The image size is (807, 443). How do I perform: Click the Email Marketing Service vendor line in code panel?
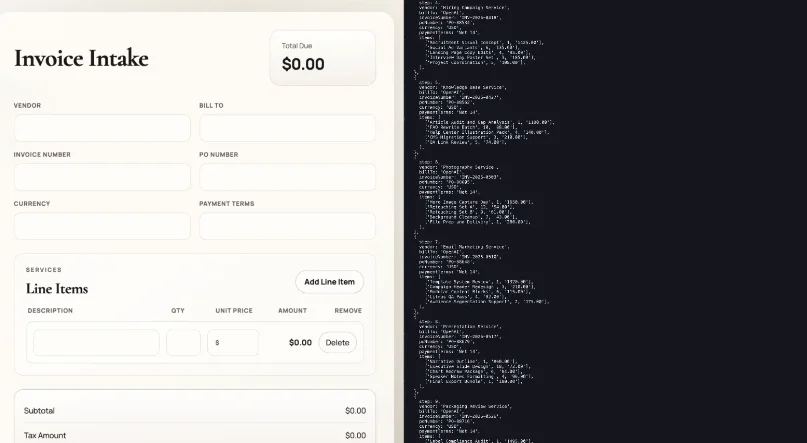point(460,246)
